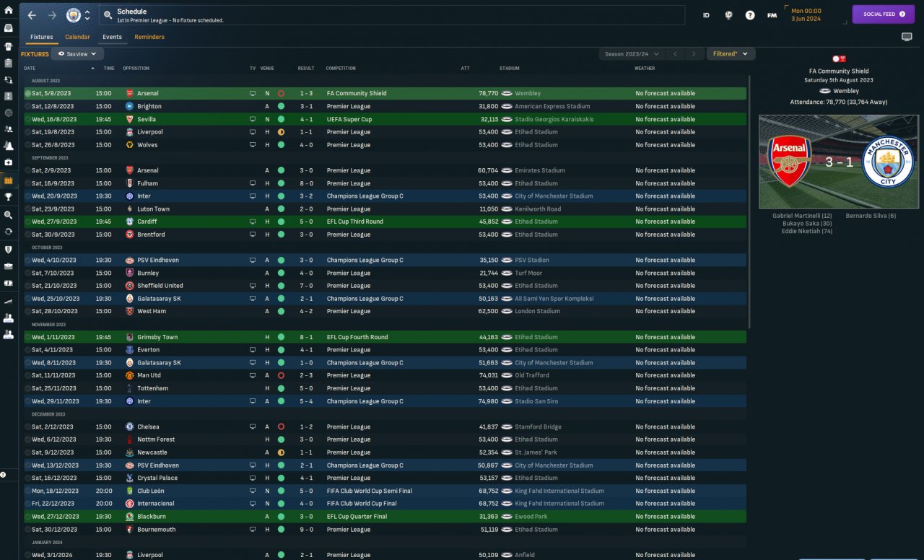Click the monitor icon below Social Feed
This screenshot has width=924, height=560.
coord(907,37)
